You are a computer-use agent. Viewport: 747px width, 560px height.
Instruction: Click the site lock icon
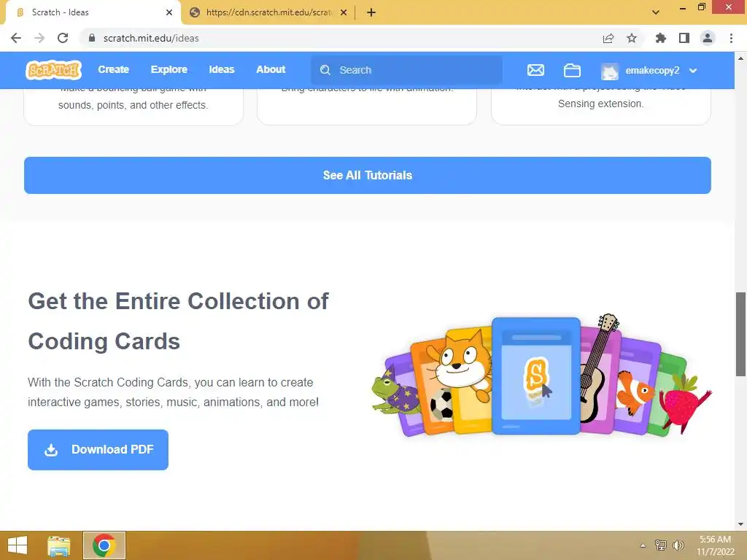point(92,38)
